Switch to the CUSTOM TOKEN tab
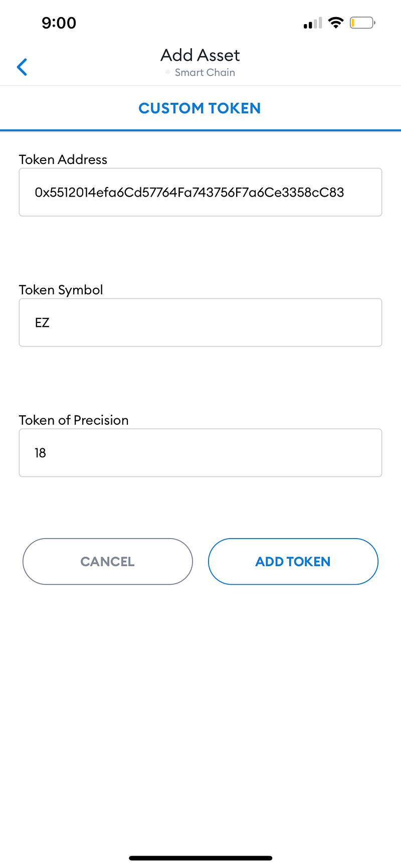Image resolution: width=401 pixels, height=868 pixels. 199,108
